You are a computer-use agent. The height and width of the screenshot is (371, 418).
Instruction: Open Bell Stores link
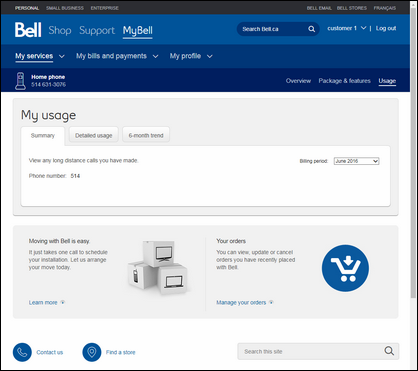click(352, 8)
